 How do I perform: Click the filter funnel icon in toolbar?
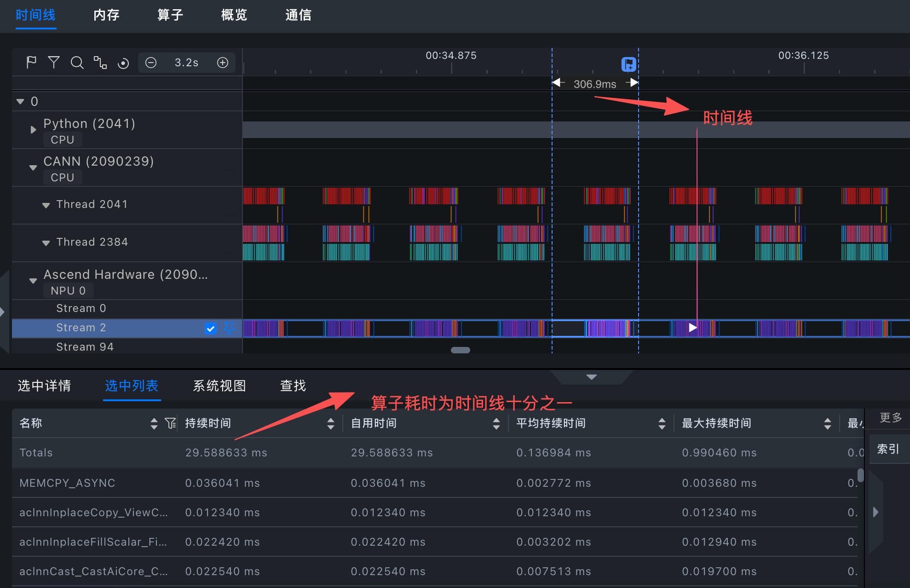[x=54, y=62]
